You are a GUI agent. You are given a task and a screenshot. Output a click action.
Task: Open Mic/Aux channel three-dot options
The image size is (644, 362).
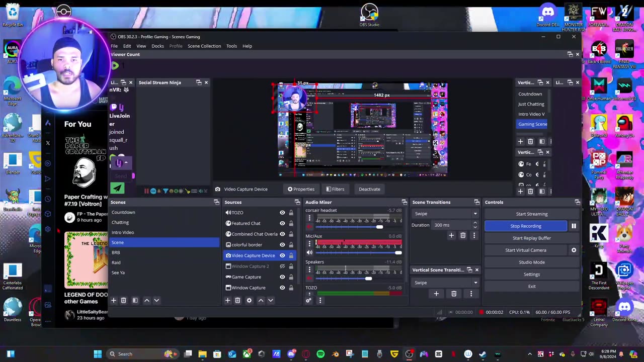coord(309,244)
